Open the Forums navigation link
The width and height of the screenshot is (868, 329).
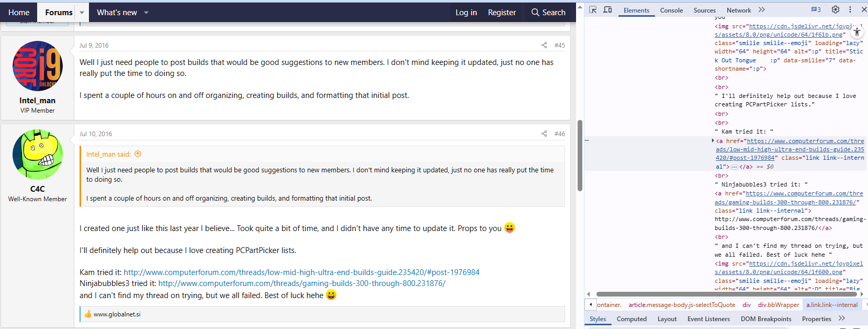pyautogui.click(x=59, y=13)
